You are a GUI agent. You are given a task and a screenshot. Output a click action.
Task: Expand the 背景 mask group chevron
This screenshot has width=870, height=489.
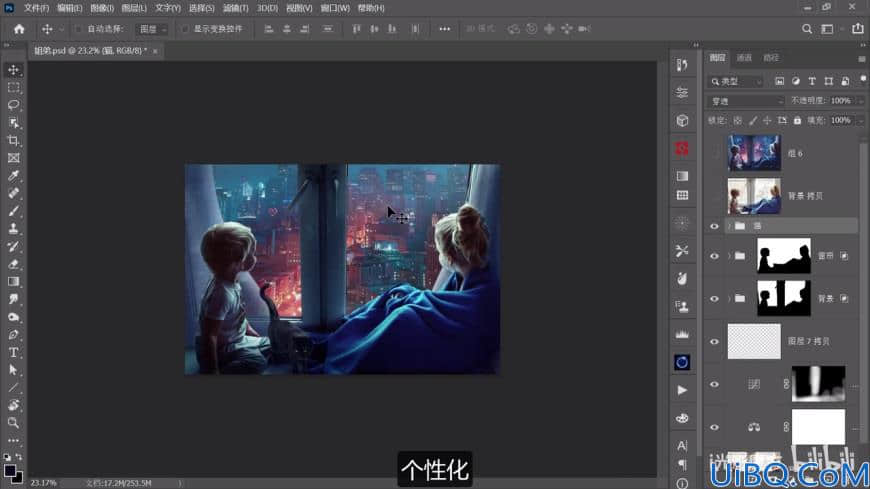(729, 299)
